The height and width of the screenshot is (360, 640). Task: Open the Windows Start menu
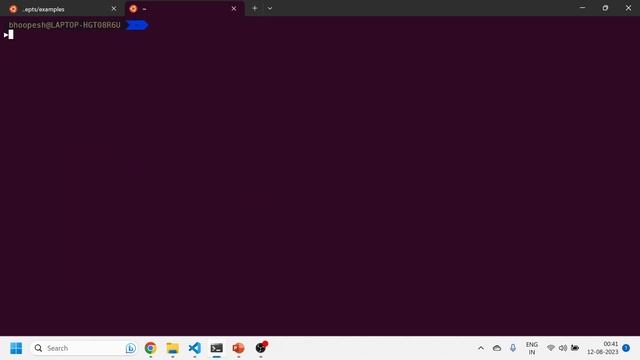point(16,348)
